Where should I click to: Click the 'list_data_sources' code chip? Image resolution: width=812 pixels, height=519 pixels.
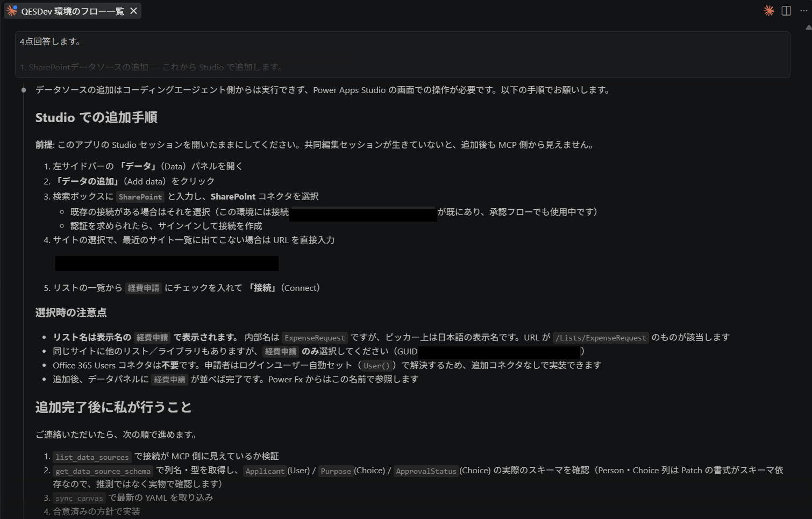(x=92, y=457)
